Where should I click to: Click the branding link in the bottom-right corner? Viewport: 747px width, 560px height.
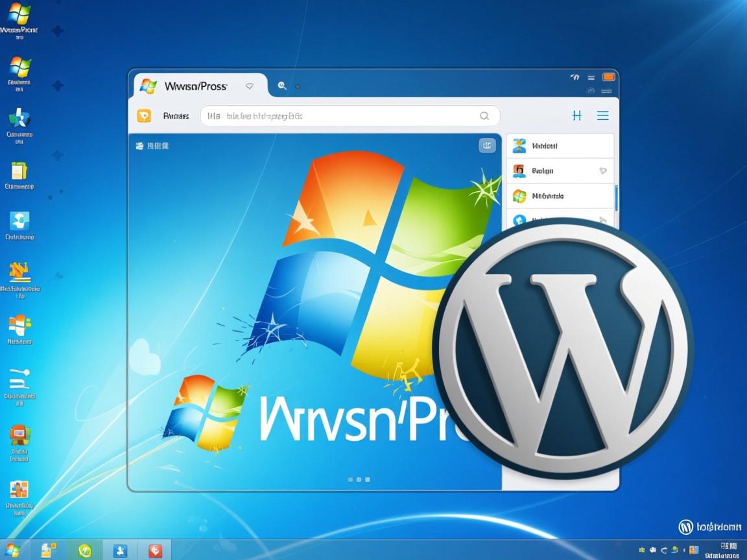pyautogui.click(x=710, y=527)
